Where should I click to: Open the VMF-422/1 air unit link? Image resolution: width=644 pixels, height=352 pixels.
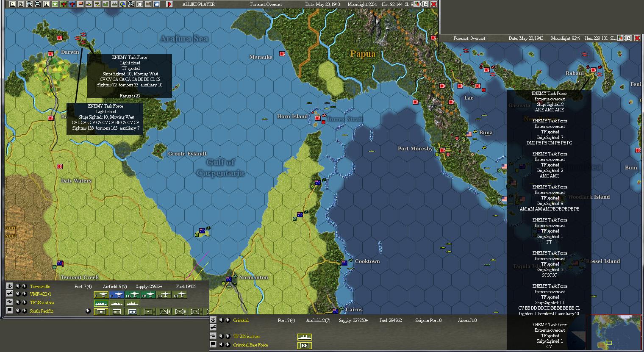click(x=40, y=294)
